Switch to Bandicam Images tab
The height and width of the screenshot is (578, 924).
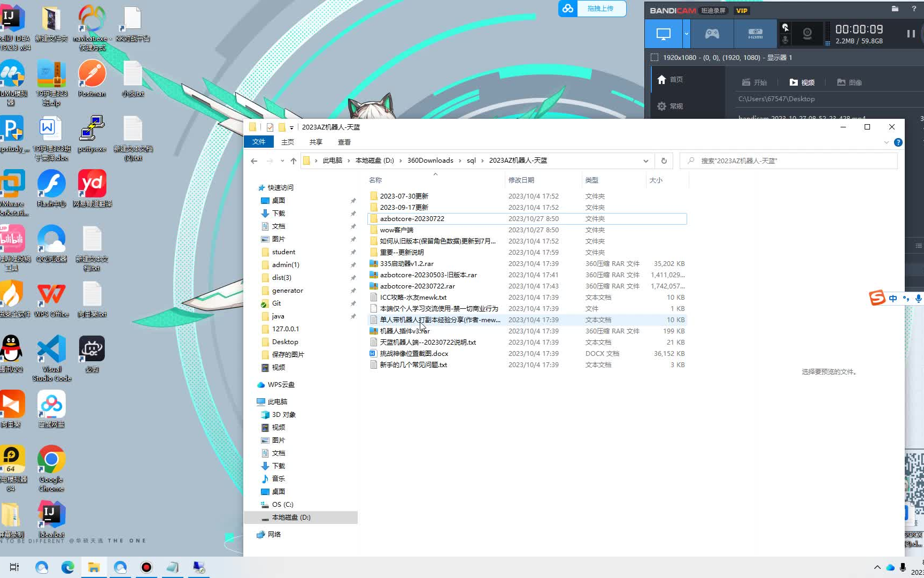tap(849, 82)
